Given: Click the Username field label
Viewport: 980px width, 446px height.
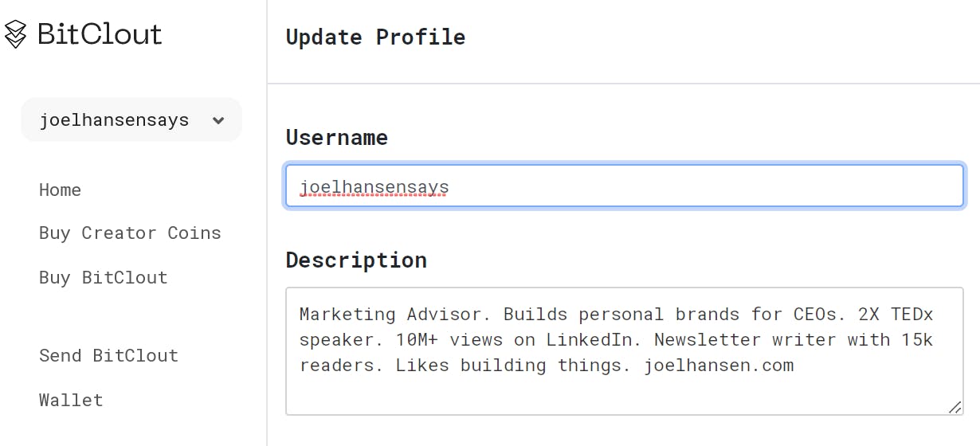Looking at the screenshot, I should point(337,137).
